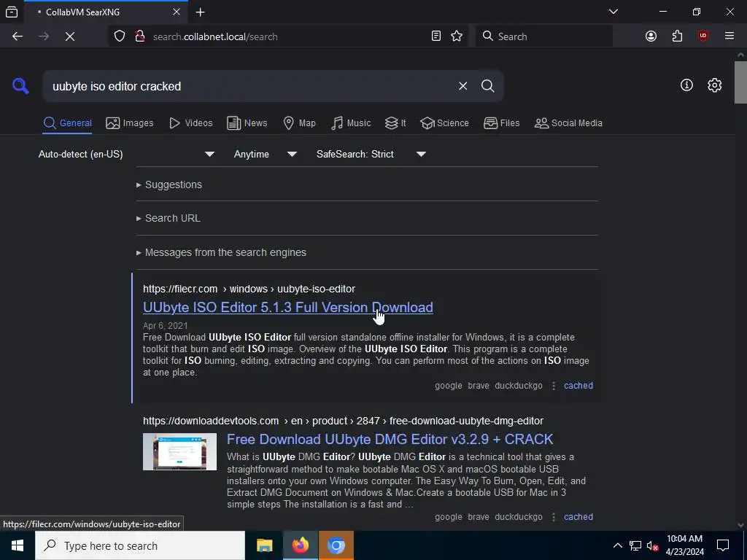747x560 pixels.
Task: Open uBlock Origin extension icon
Action: (703, 36)
